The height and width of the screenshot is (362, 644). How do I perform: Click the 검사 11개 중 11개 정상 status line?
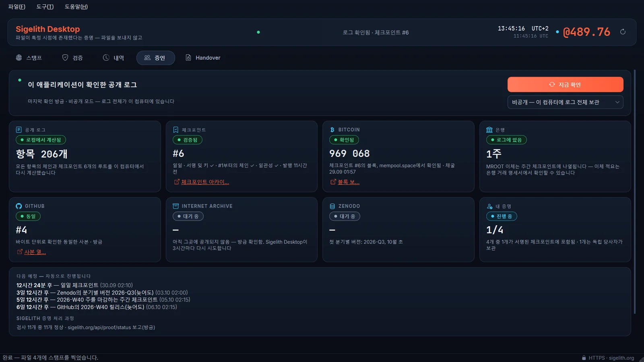(86, 327)
